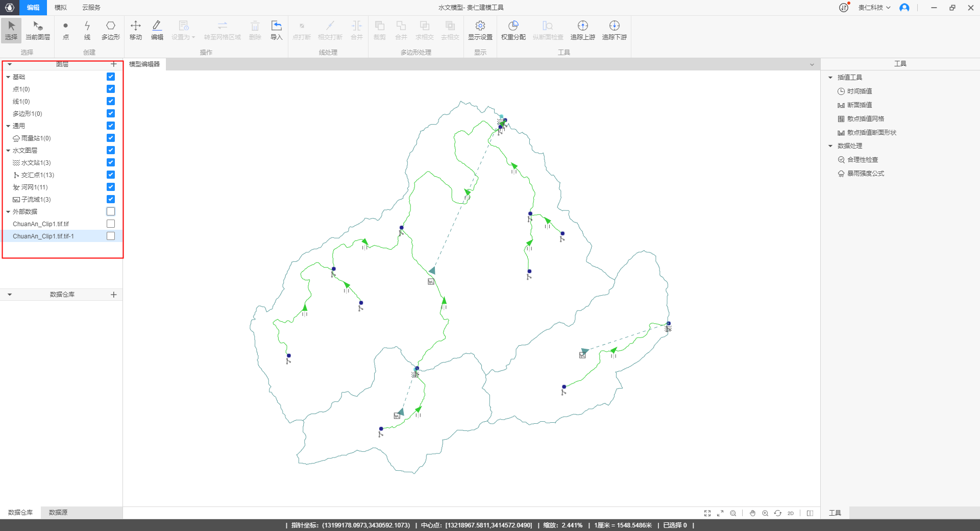Select the pan hand tool in bottom bar
The height and width of the screenshot is (531, 980).
pos(752,513)
